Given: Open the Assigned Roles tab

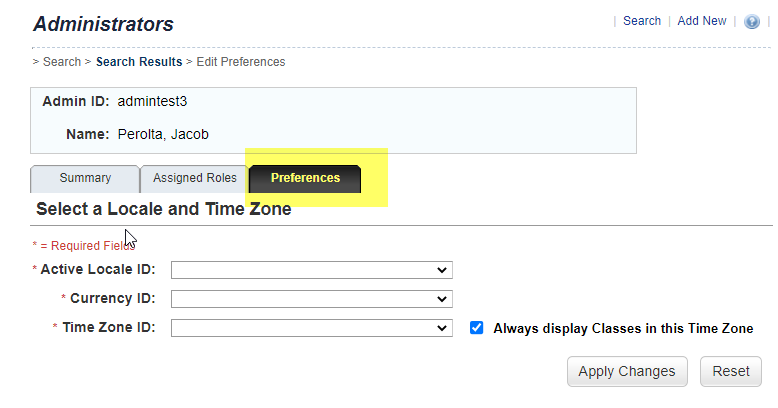Looking at the screenshot, I should [195, 178].
